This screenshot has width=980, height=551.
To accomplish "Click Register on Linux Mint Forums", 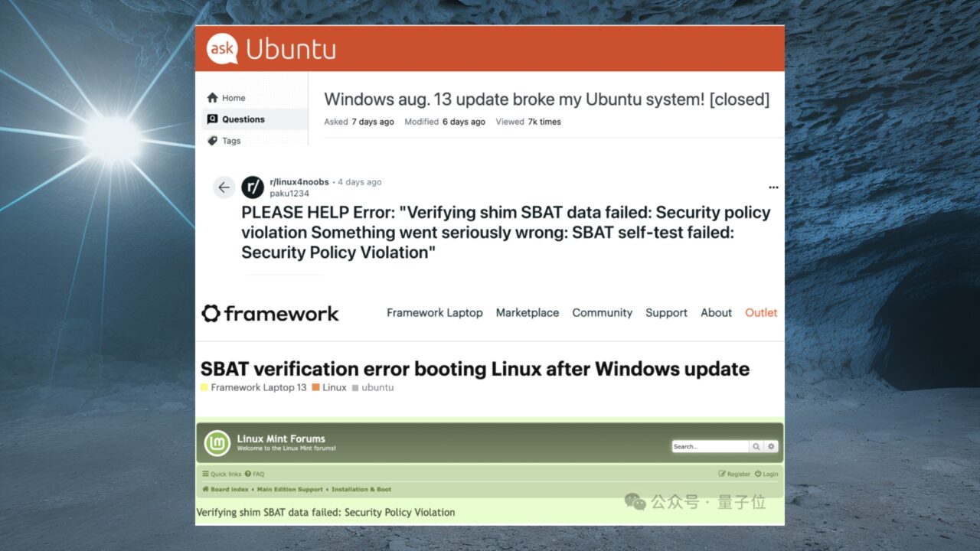I will [734, 474].
